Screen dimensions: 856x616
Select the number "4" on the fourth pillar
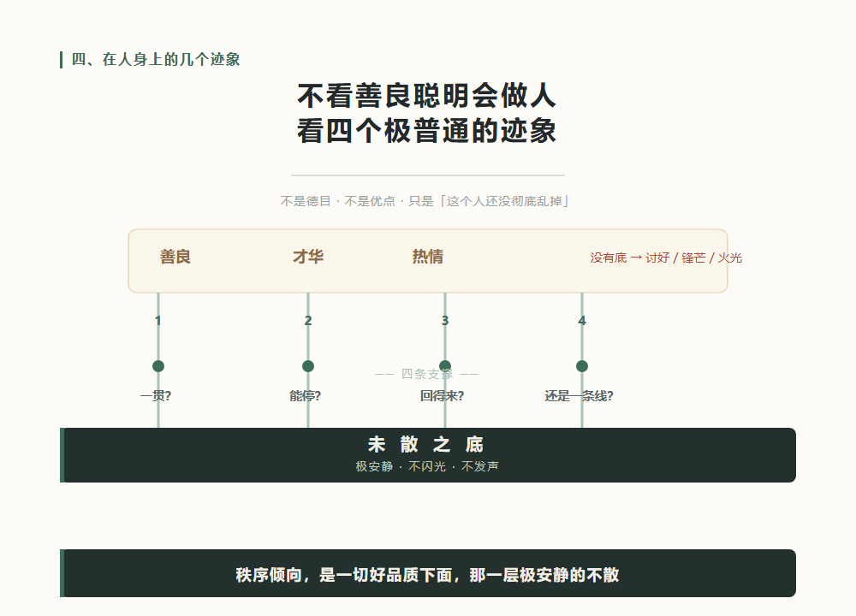pyautogui.click(x=582, y=321)
